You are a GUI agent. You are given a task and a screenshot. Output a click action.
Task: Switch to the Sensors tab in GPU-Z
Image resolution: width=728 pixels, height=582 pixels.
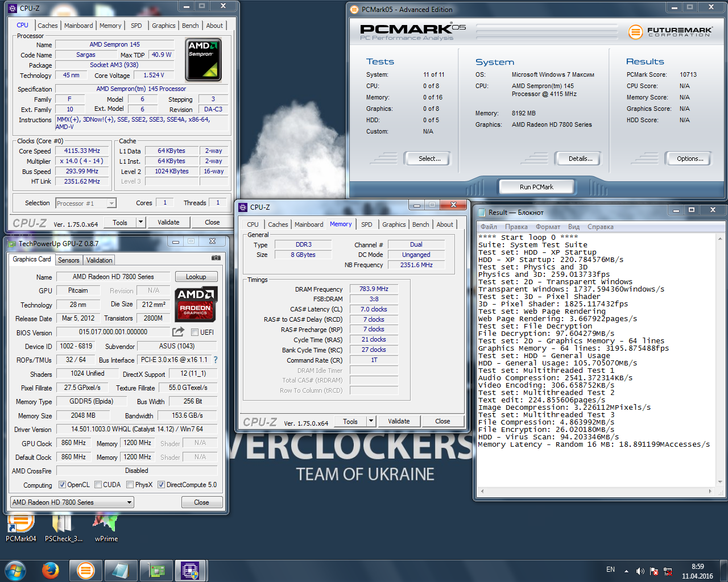(69, 260)
